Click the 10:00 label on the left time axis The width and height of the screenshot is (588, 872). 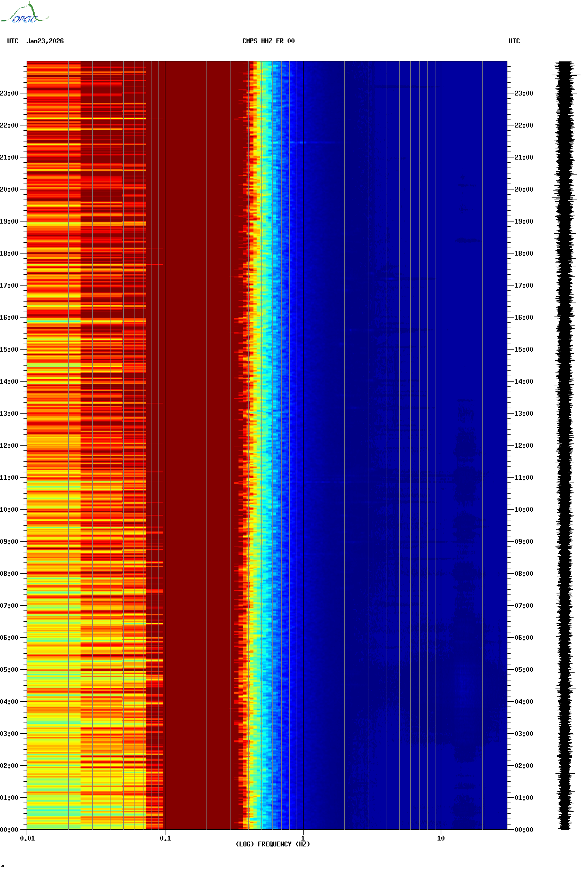[9, 510]
